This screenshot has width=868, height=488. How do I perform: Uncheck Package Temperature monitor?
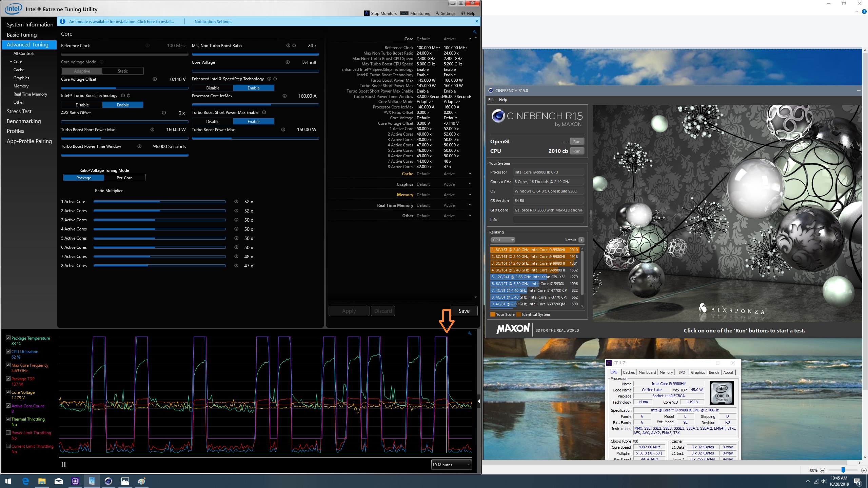pyautogui.click(x=8, y=338)
